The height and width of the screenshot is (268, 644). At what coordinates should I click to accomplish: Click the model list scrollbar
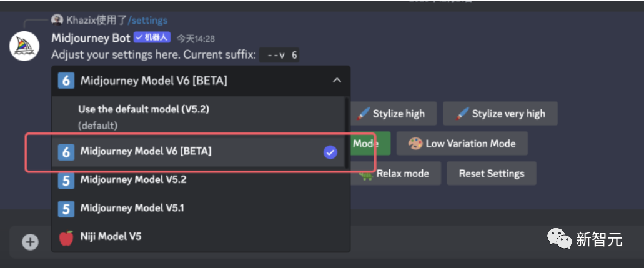[346, 131]
